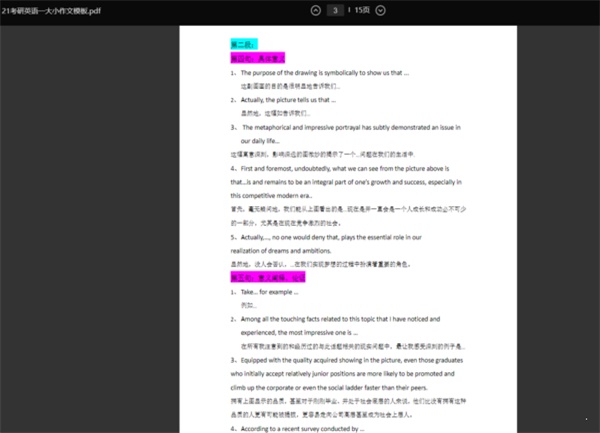The height and width of the screenshot is (433, 600).
Task: Go to previous page with up arrow
Action: tap(316, 10)
